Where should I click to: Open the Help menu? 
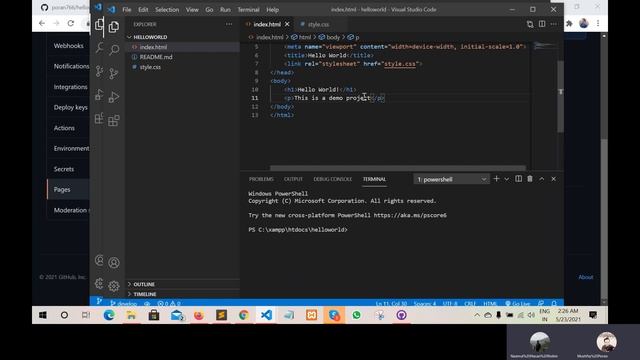272,9
